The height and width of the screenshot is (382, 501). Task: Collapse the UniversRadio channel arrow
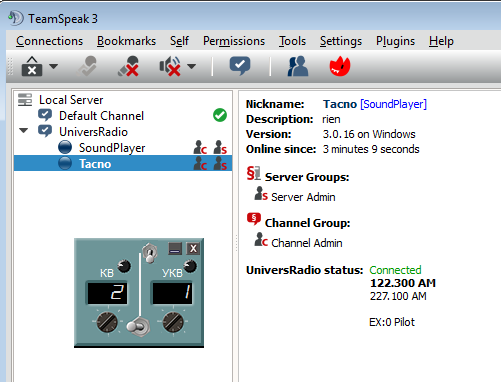[23, 131]
